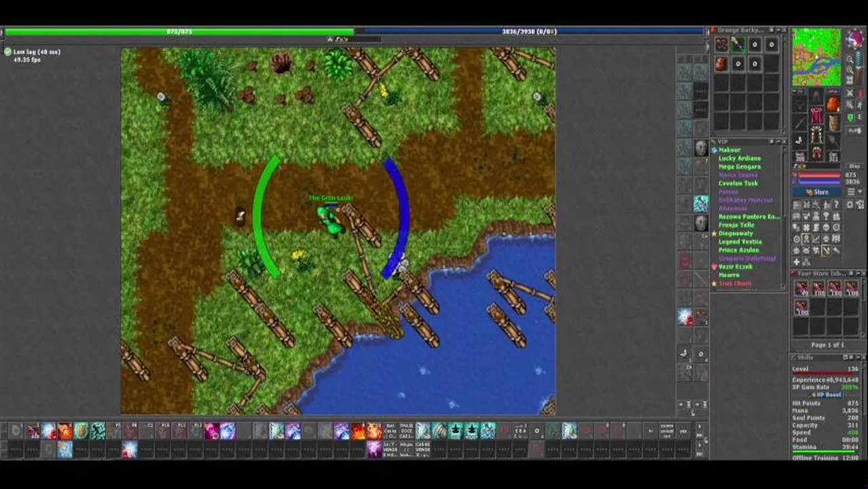The image size is (868, 489).
Task: Zoom out the minimap with the magnifier
Action: pyautogui.click(x=850, y=59)
